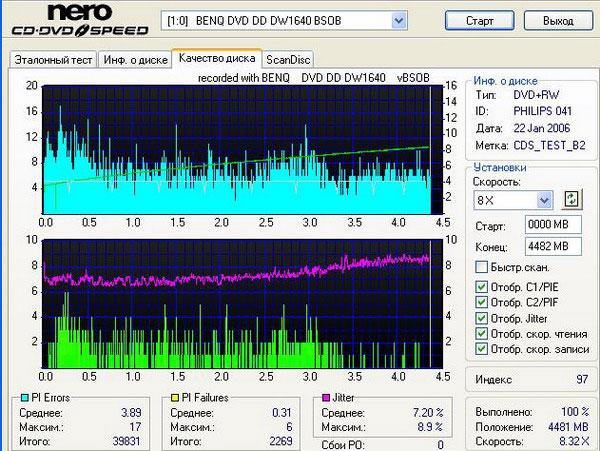This screenshot has height=451, width=600.
Task: Click the Выход button
Action: [x=558, y=20]
